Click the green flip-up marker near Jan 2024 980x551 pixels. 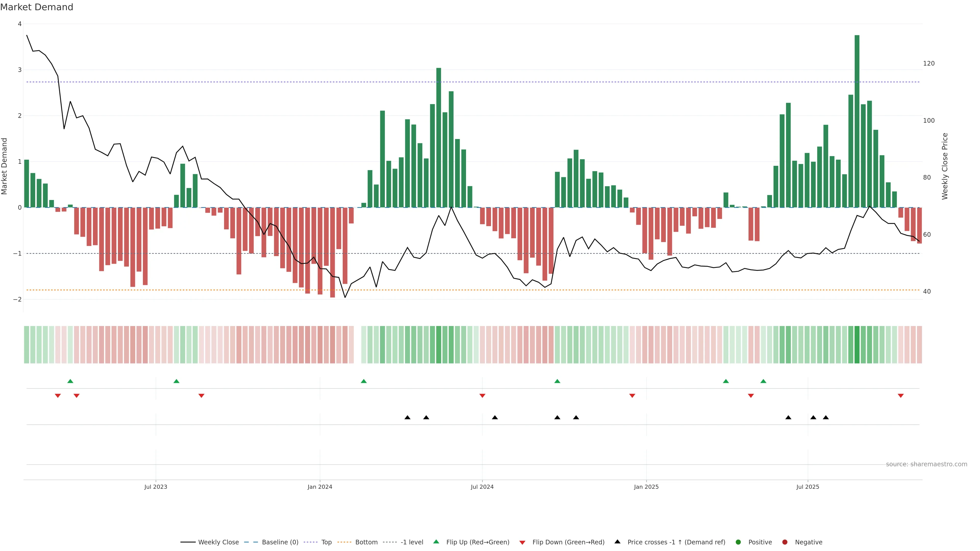[x=364, y=381]
